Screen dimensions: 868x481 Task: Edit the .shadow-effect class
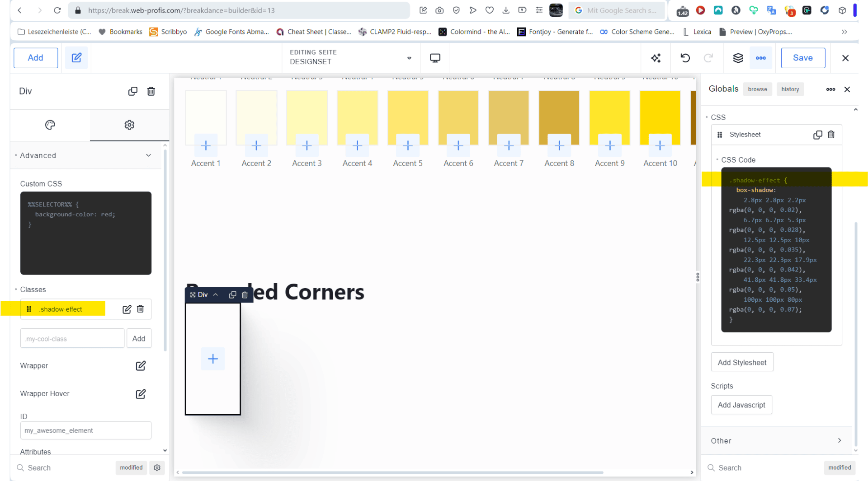[x=127, y=309]
